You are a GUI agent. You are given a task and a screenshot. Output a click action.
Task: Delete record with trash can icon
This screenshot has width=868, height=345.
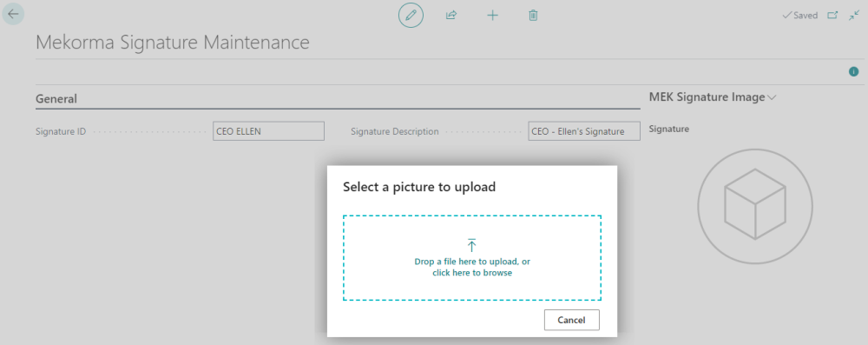coord(533,16)
